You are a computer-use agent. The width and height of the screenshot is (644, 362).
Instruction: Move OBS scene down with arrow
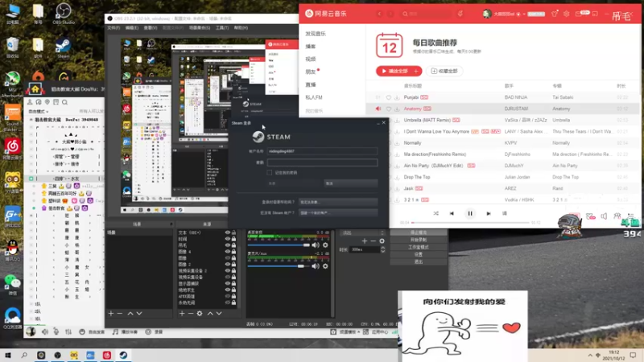pos(139,313)
